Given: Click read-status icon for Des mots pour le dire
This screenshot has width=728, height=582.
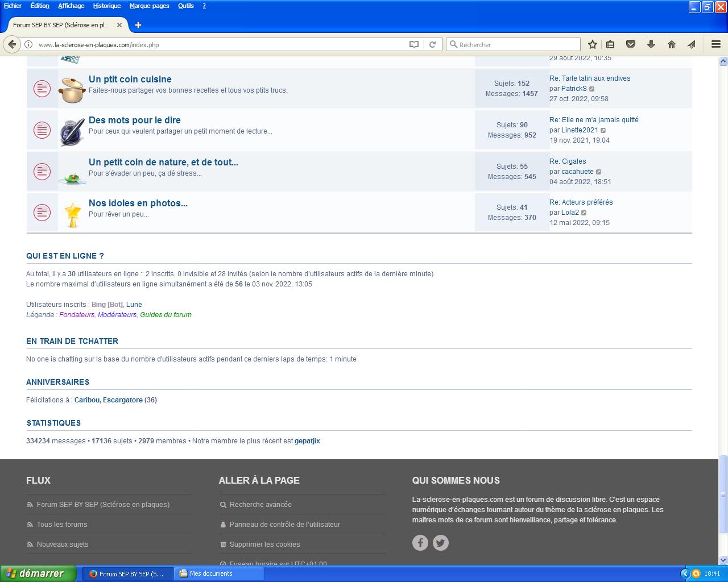Looking at the screenshot, I should click(x=42, y=130).
